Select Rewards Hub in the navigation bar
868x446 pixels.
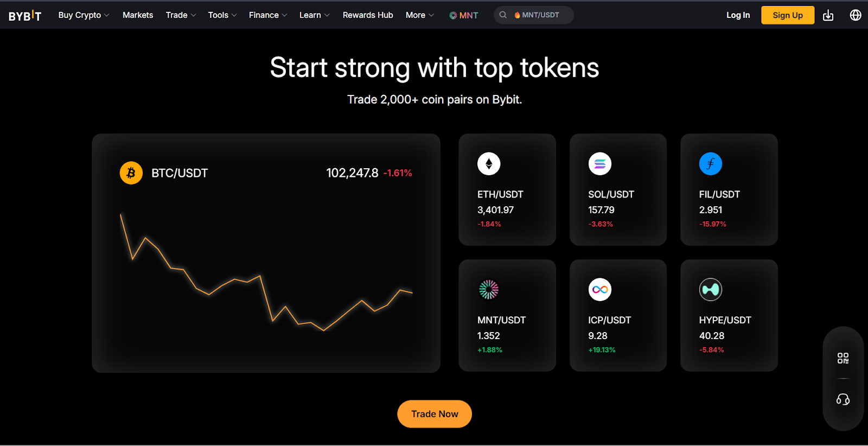point(368,15)
